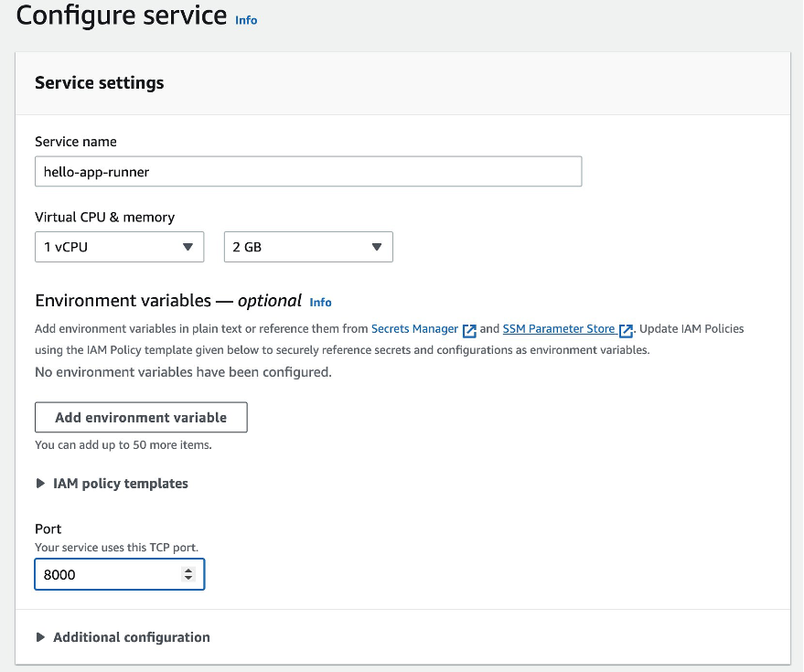Viewport: 804px width, 672px height.
Task: Click the Info icon beside Environment variables
Action: tap(320, 303)
